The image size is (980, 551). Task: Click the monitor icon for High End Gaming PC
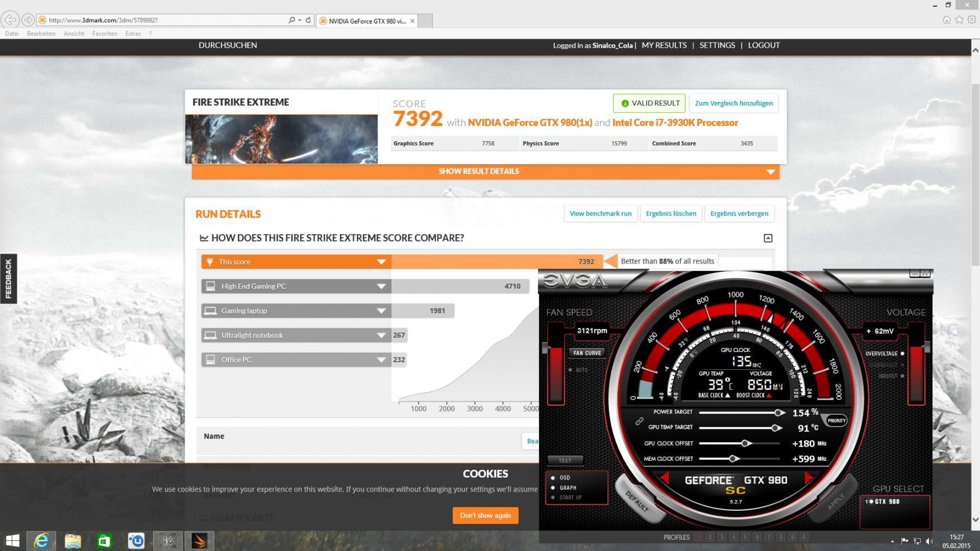[210, 286]
